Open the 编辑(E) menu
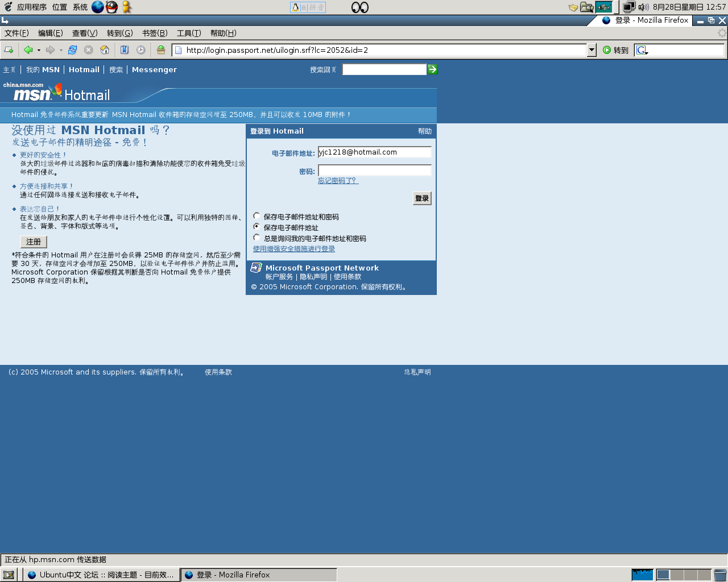The image size is (728, 582). pos(50,33)
